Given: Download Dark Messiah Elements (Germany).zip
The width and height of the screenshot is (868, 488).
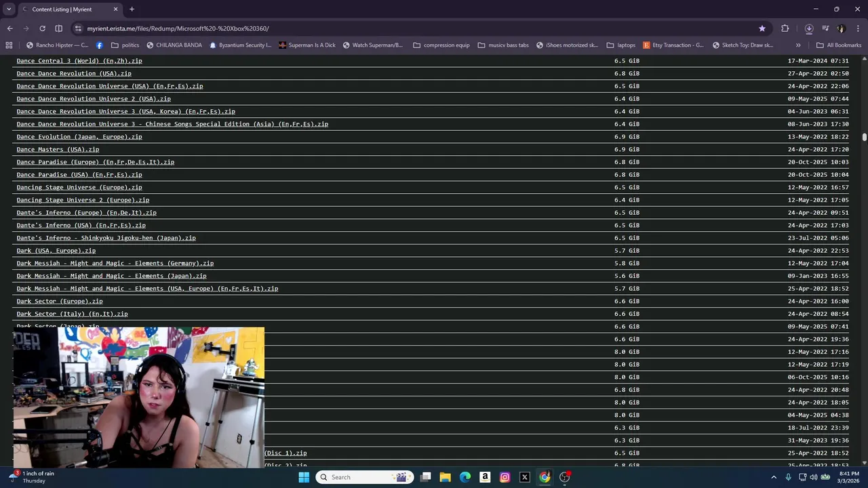Looking at the screenshot, I should [x=115, y=263].
